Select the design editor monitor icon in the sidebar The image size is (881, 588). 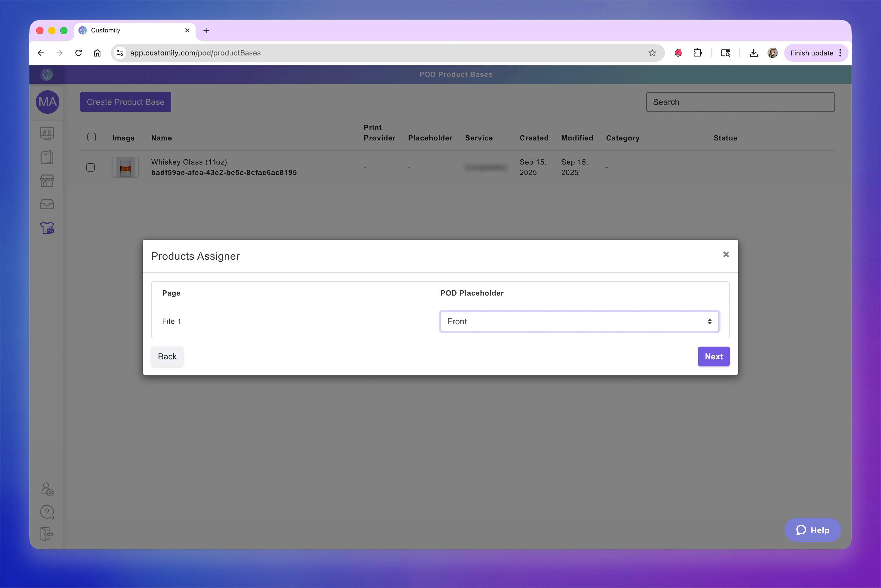tap(47, 133)
